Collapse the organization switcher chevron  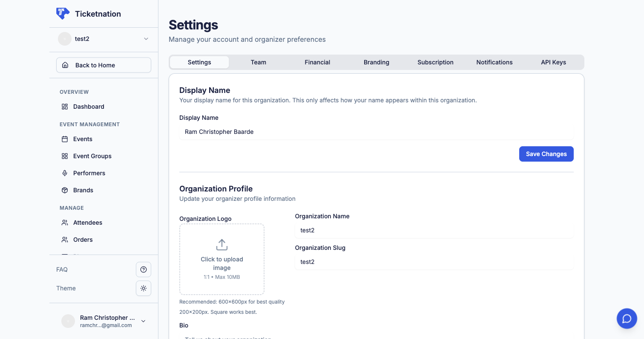click(146, 38)
